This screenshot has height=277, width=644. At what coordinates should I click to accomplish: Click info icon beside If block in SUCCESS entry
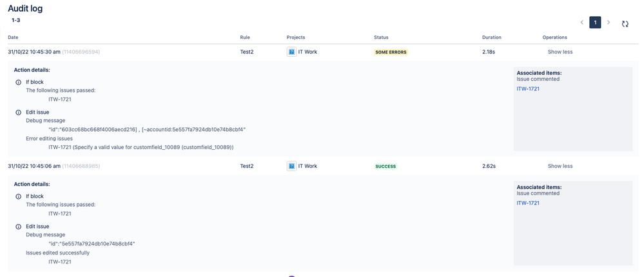click(x=18, y=197)
